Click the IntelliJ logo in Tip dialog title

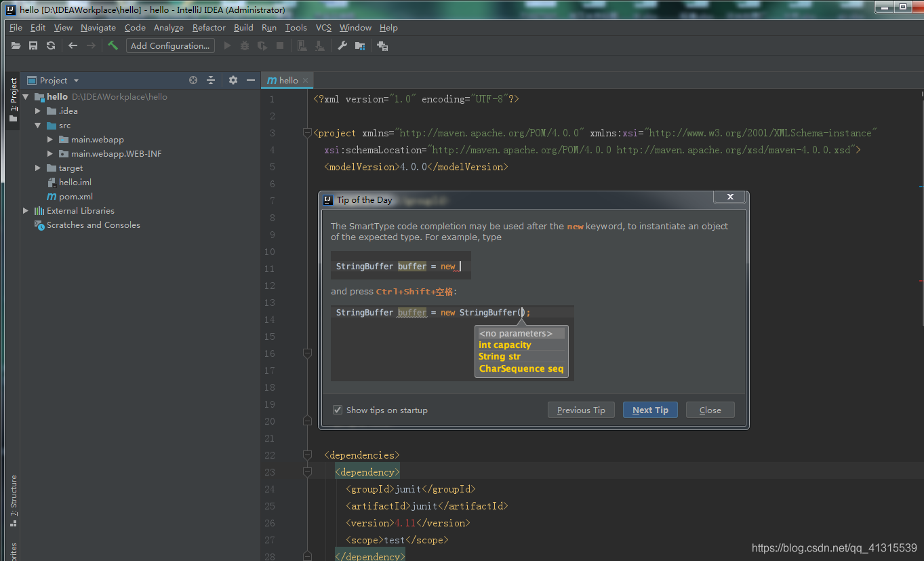click(x=327, y=200)
